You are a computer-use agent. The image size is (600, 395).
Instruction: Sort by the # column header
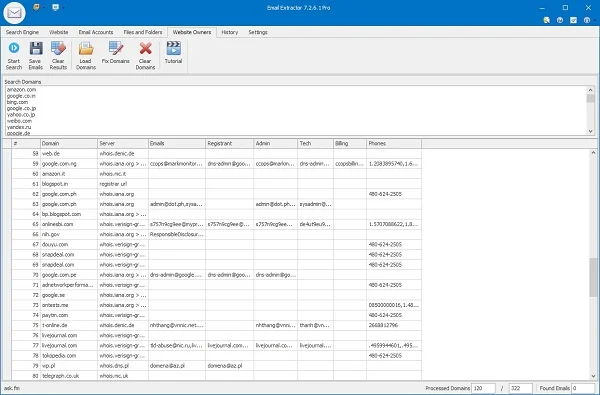[26, 144]
